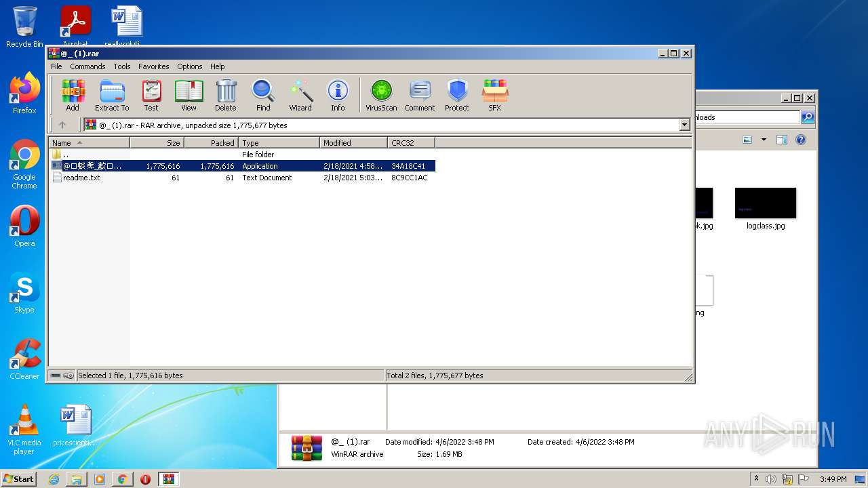Viewport: 868px width, 488px height.
Task: Open Internet Explorer from taskbar
Action: pyautogui.click(x=54, y=479)
